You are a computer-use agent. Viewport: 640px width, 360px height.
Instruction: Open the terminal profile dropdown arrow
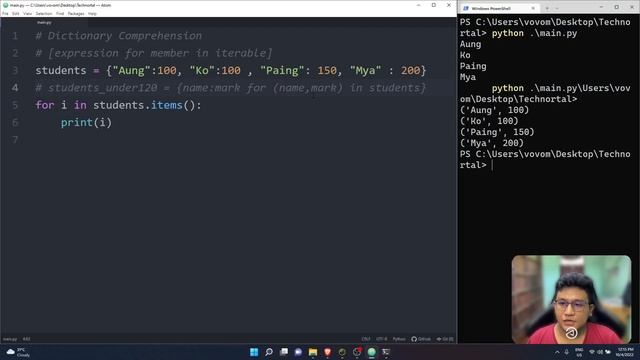click(557, 8)
